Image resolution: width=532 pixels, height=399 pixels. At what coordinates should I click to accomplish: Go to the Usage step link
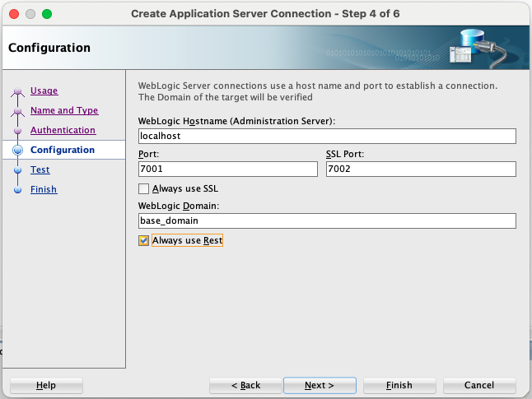point(44,90)
